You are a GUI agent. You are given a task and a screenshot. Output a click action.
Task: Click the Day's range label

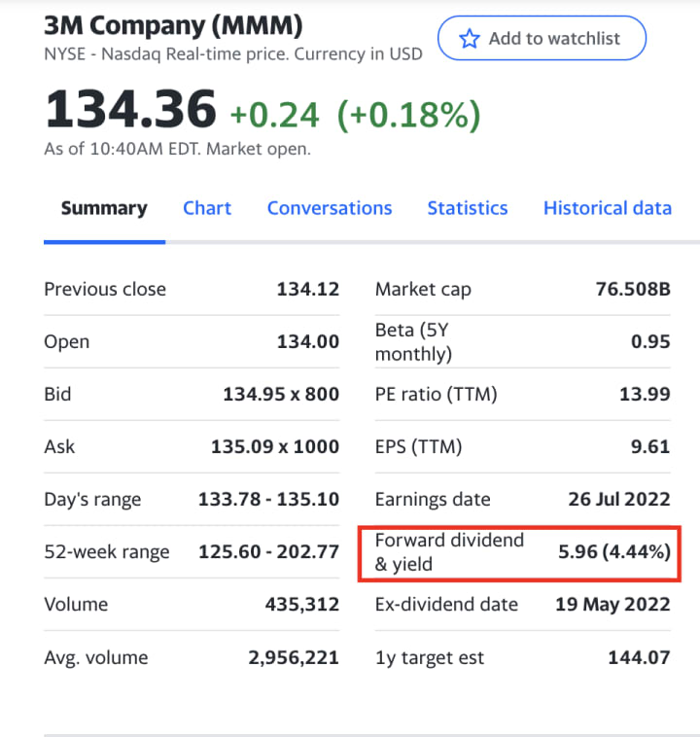[92, 500]
